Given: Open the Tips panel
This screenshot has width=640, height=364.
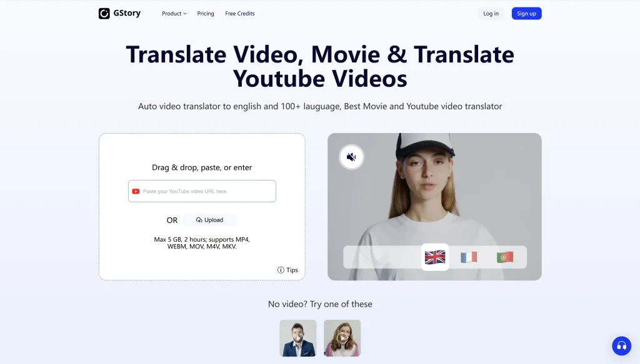Looking at the screenshot, I should (x=287, y=270).
